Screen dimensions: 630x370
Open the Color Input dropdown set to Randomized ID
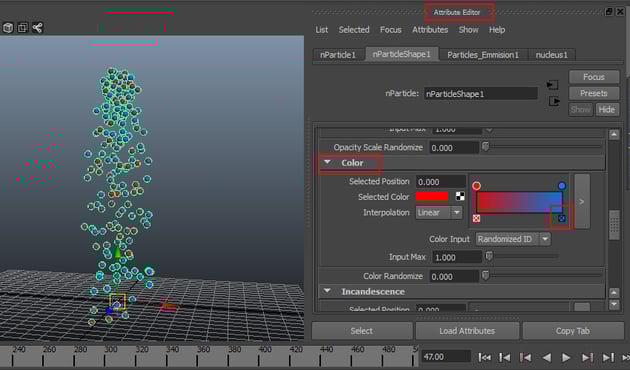[x=513, y=239]
